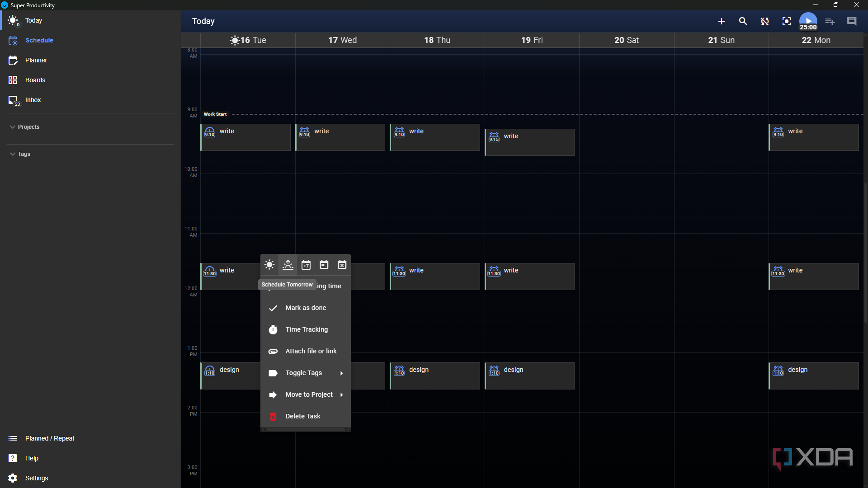This screenshot has width=868, height=488.
Task: Click the Schedule Tomorrow sunrise icon
Action: click(x=288, y=265)
